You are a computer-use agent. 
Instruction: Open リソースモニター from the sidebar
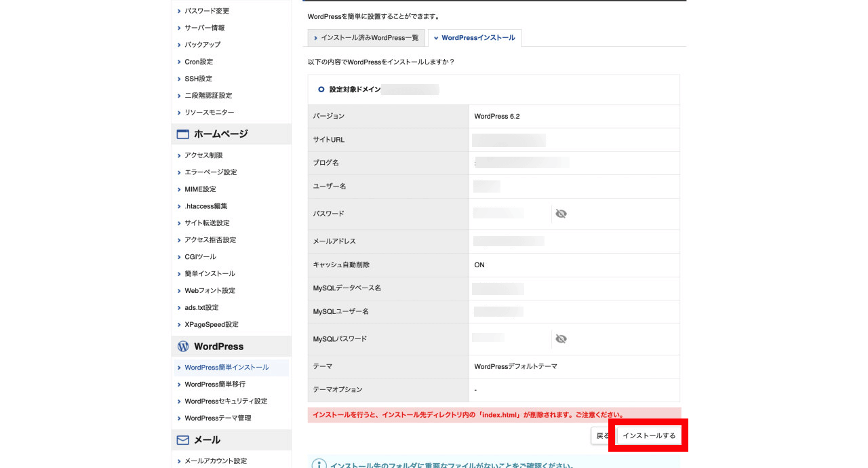pos(210,112)
